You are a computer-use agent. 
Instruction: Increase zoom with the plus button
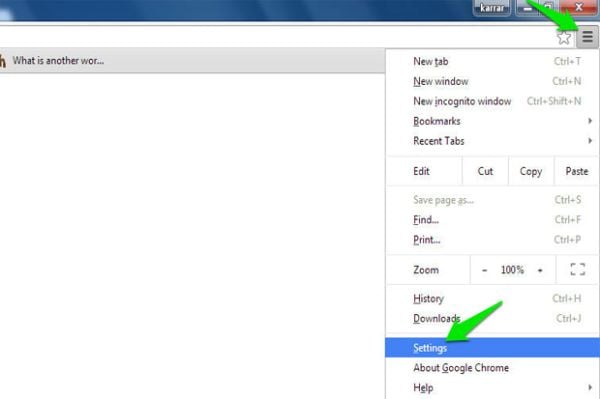[540, 270]
